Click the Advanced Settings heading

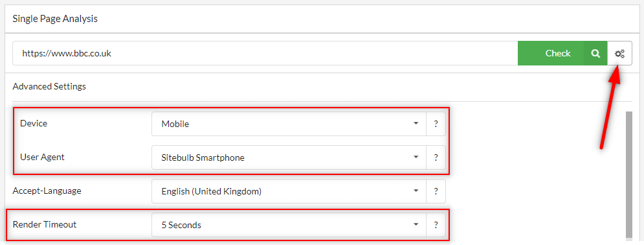pos(49,87)
